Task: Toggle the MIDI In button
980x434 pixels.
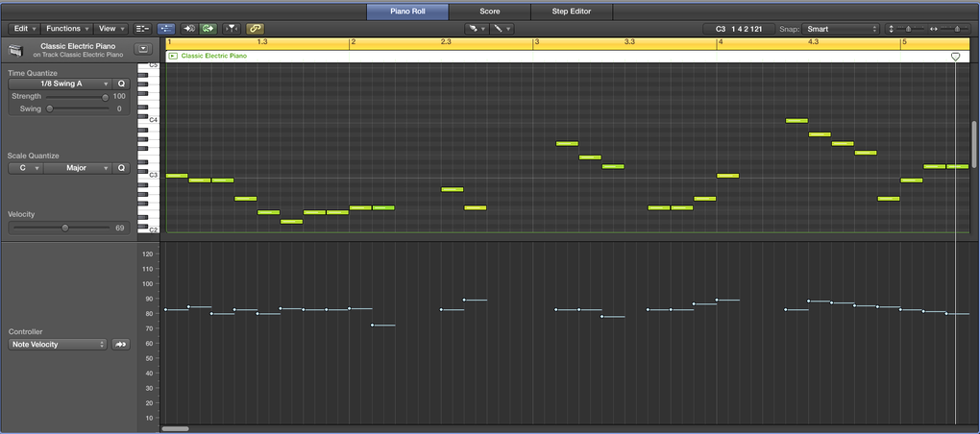Action: point(188,29)
